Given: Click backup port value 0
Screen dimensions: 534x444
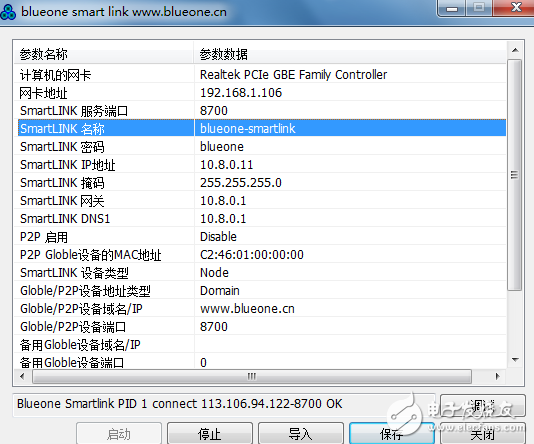Looking at the screenshot, I should 203,363.
